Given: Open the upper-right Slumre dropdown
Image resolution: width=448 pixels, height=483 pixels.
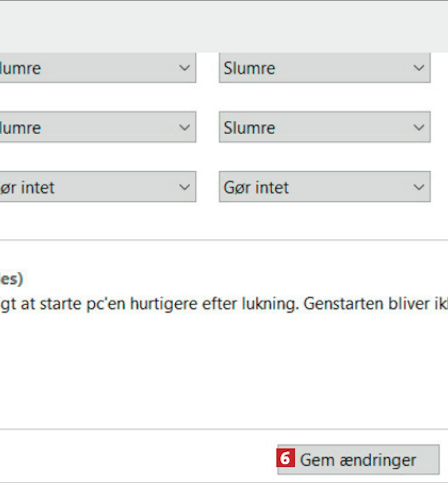Looking at the screenshot, I should click(x=324, y=68).
